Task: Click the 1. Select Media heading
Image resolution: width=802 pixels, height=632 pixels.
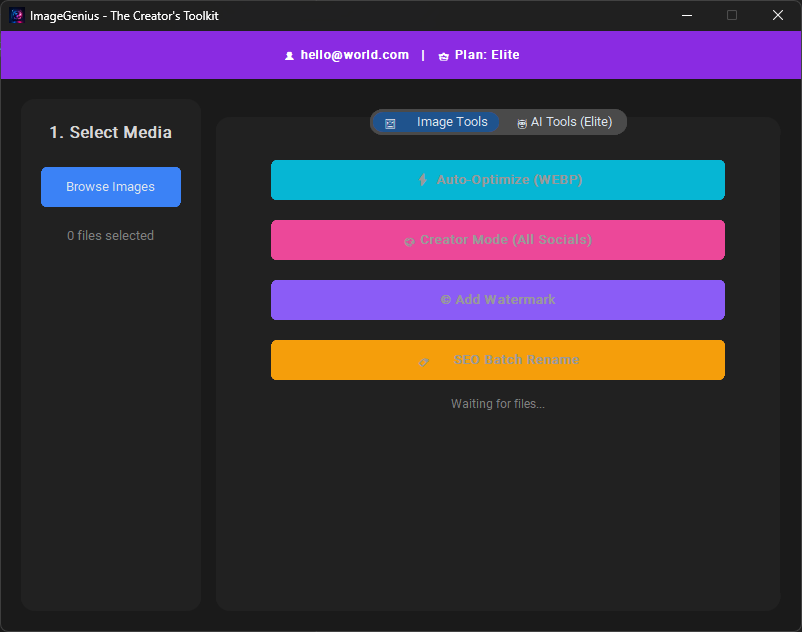Action: pos(110,132)
